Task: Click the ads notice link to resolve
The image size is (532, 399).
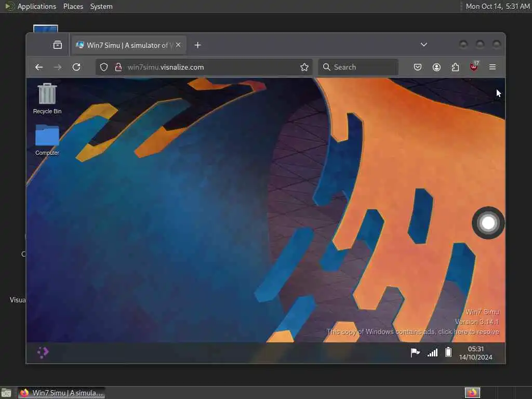Action: [x=413, y=332]
